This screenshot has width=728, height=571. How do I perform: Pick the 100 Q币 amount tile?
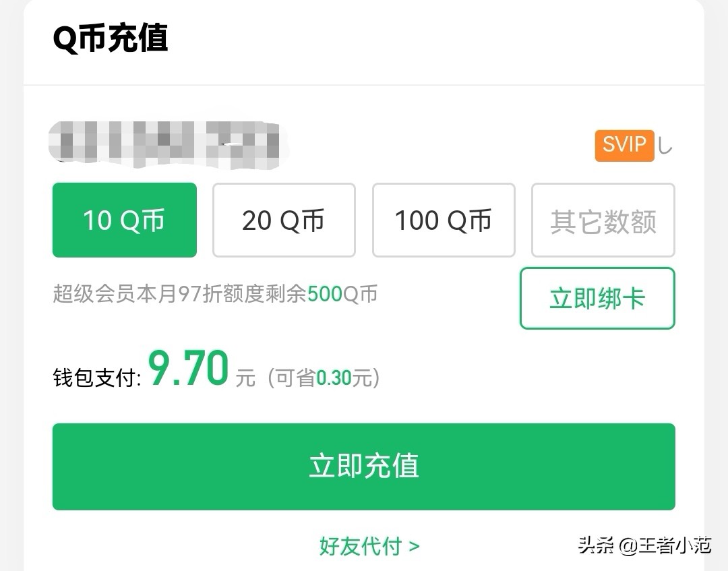[443, 220]
